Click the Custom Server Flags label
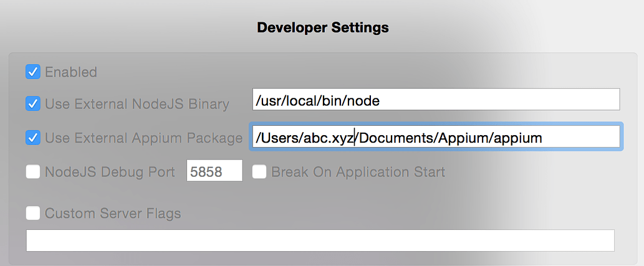The width and height of the screenshot is (644, 266). pyautogui.click(x=113, y=214)
